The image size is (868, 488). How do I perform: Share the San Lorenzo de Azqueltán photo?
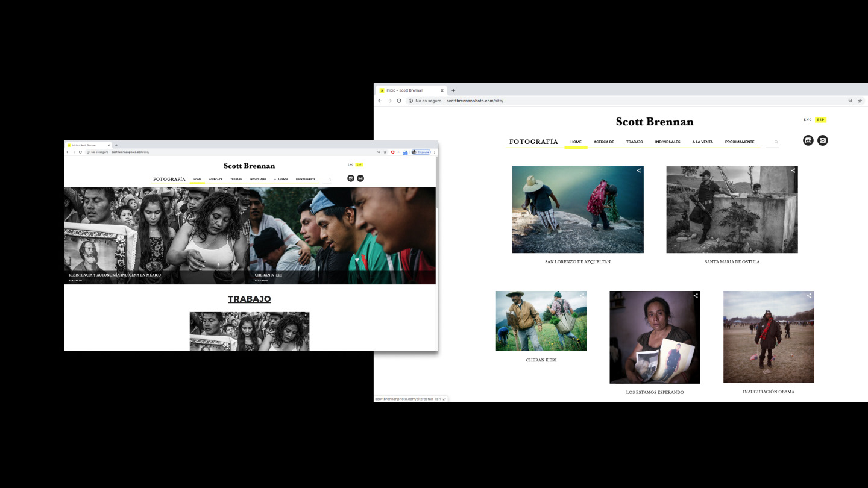(x=638, y=170)
